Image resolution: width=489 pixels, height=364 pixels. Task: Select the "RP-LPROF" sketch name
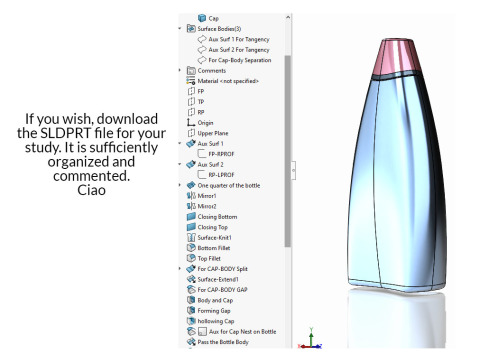coord(221,175)
